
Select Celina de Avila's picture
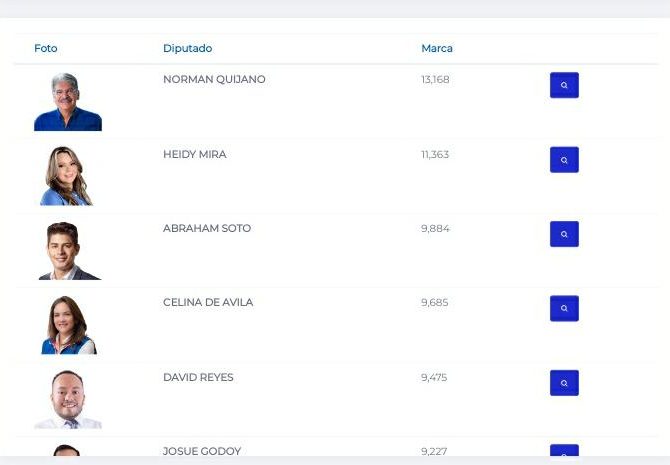tap(69, 325)
